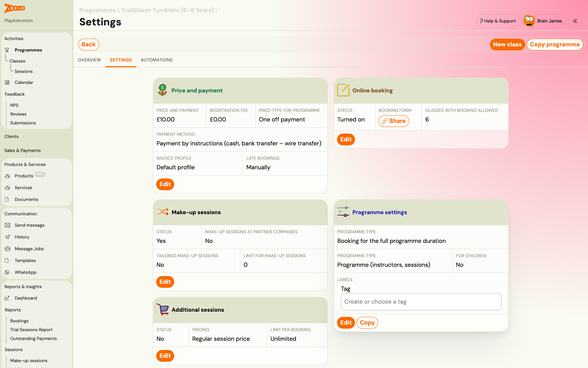Click the Message Jobs briefcase icon

coord(8,249)
